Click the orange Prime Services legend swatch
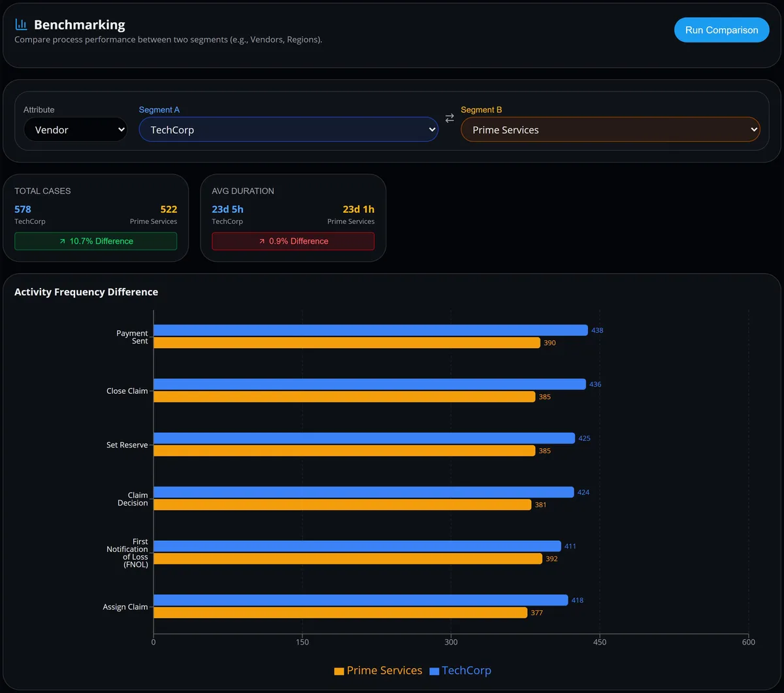784x693 pixels. (338, 671)
